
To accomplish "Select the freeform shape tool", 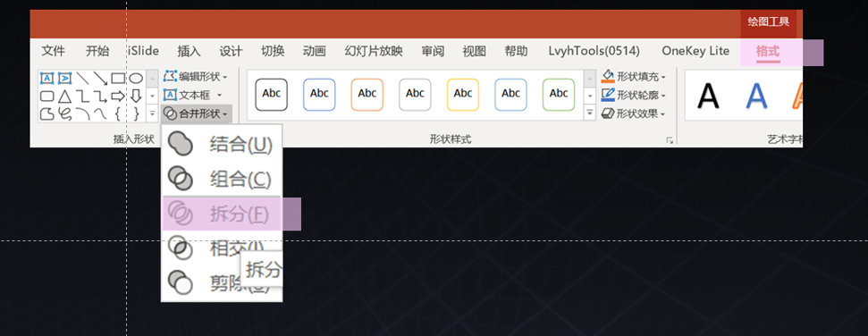I will [47, 114].
